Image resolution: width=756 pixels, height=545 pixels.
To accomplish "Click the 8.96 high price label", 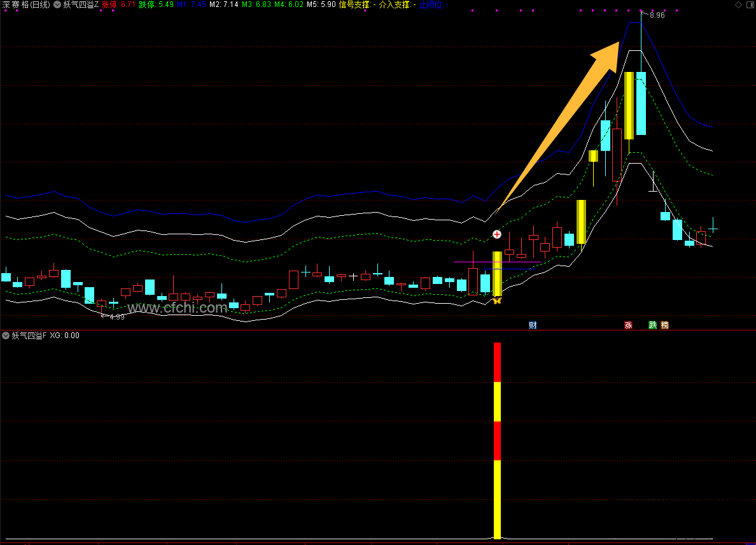I will 657,15.
